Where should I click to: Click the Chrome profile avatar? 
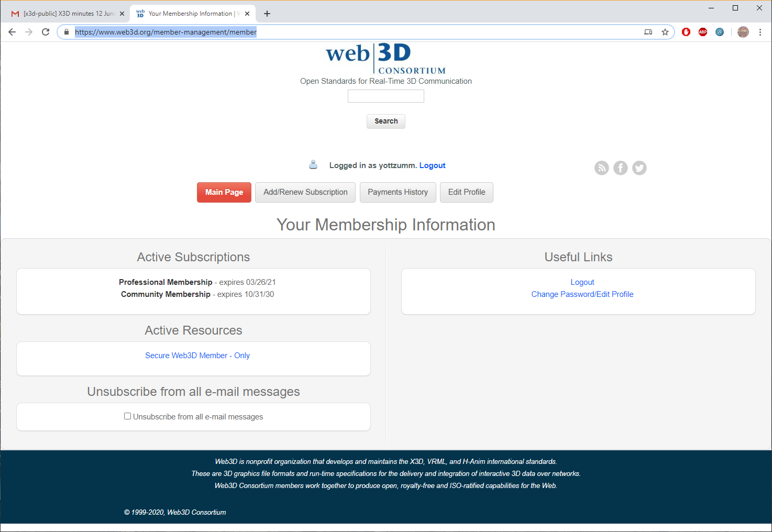(743, 32)
